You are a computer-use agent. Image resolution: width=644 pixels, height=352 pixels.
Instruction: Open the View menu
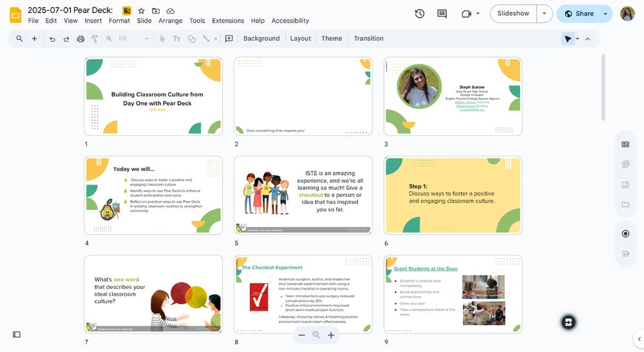coord(71,21)
